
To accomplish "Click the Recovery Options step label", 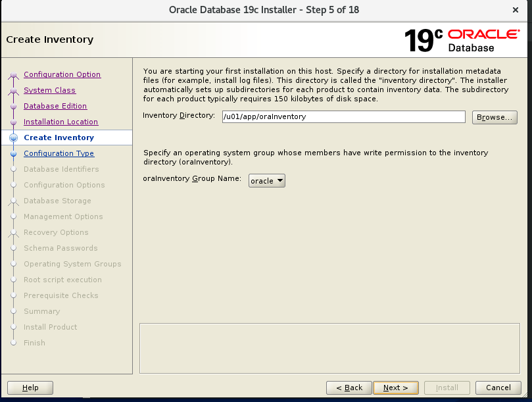I will point(56,232).
